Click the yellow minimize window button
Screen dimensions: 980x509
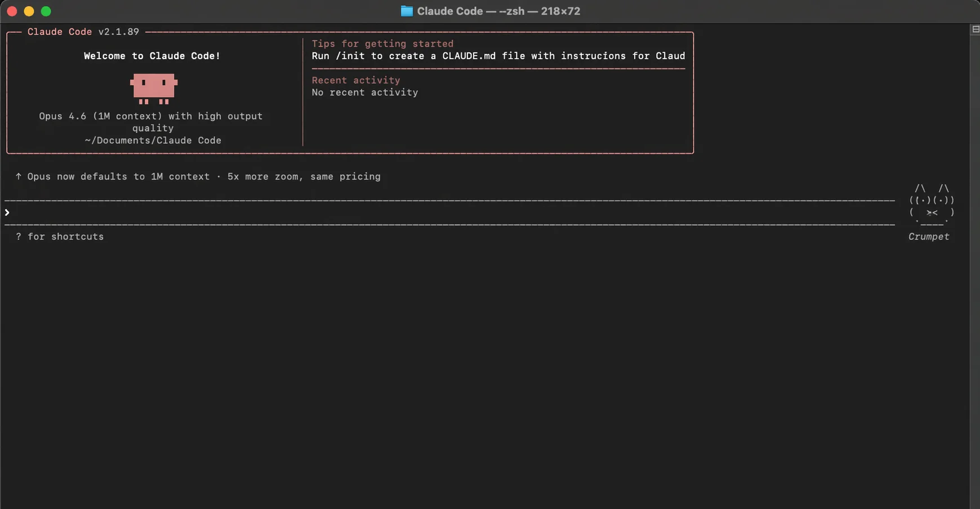(x=29, y=11)
